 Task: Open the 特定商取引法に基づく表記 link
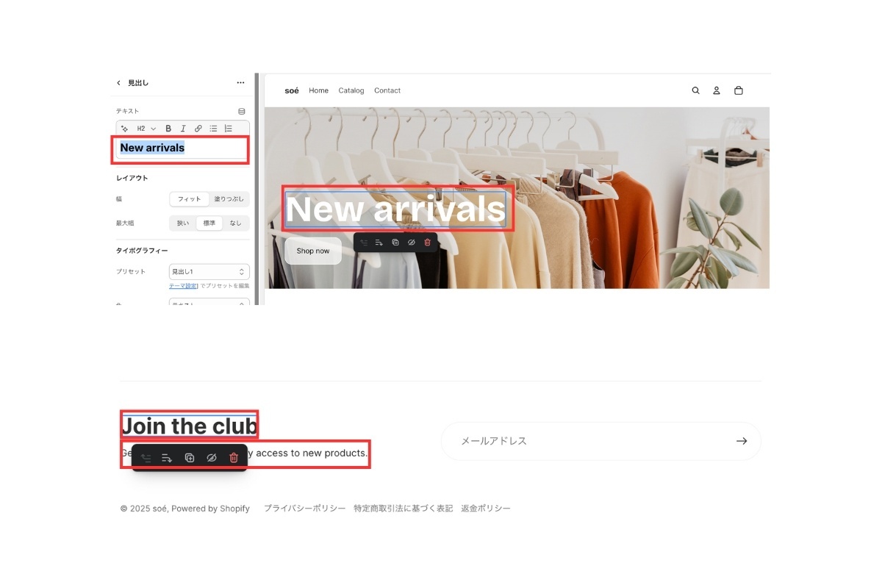click(x=404, y=509)
